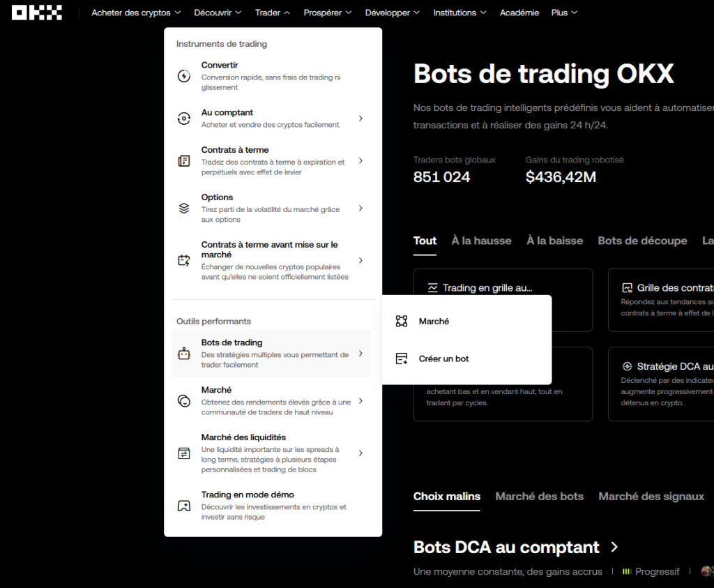This screenshot has height=588, width=714.
Task: Click the Au comptant spot icon
Action: click(x=184, y=119)
